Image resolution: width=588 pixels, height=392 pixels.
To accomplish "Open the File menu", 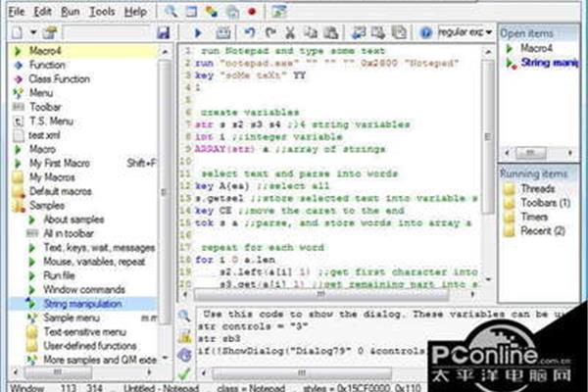I will pyautogui.click(x=17, y=12).
